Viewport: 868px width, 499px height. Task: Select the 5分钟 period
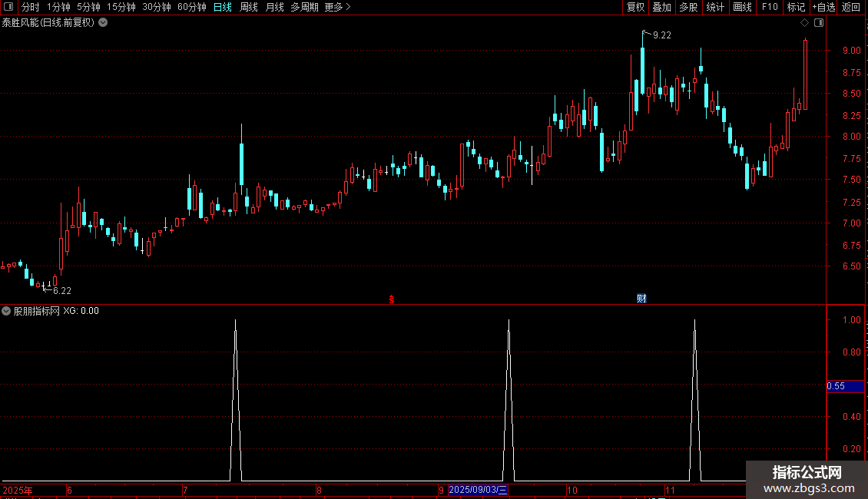click(x=88, y=7)
